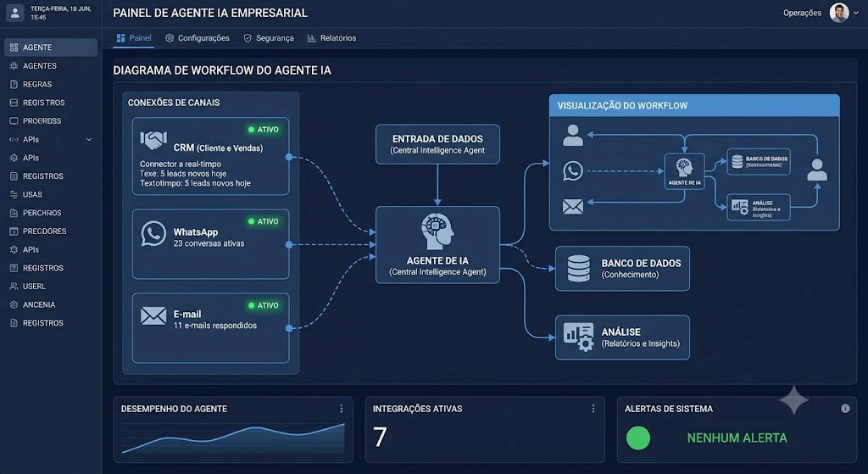This screenshot has height=474, width=868.
Task: Open the Configurações tab
Action: coord(197,38)
